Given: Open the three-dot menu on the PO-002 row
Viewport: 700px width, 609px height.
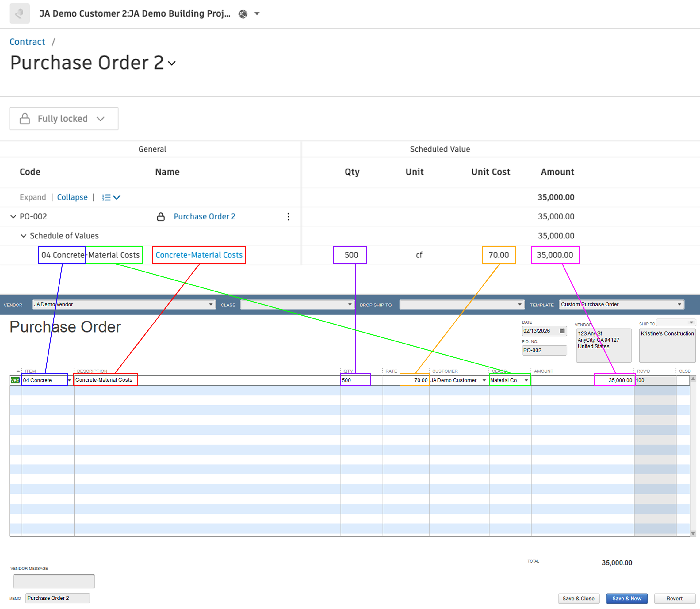Looking at the screenshot, I should tap(288, 216).
